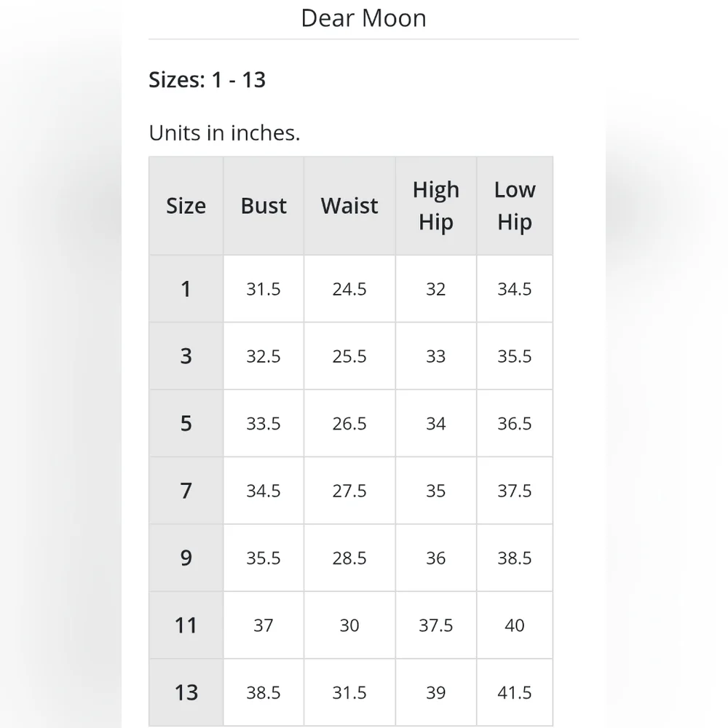
Task: Click the 37.5 high hip cell
Action: [x=436, y=625]
